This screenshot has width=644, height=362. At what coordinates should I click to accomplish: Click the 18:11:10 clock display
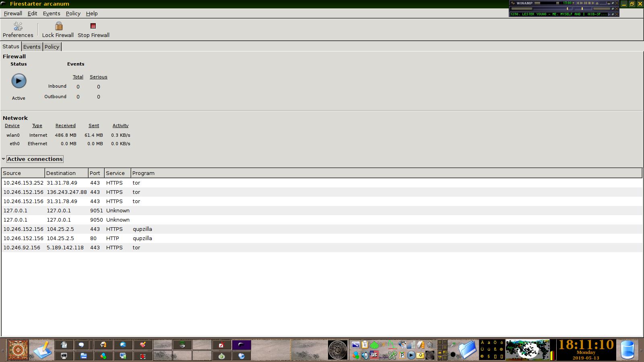point(586,345)
